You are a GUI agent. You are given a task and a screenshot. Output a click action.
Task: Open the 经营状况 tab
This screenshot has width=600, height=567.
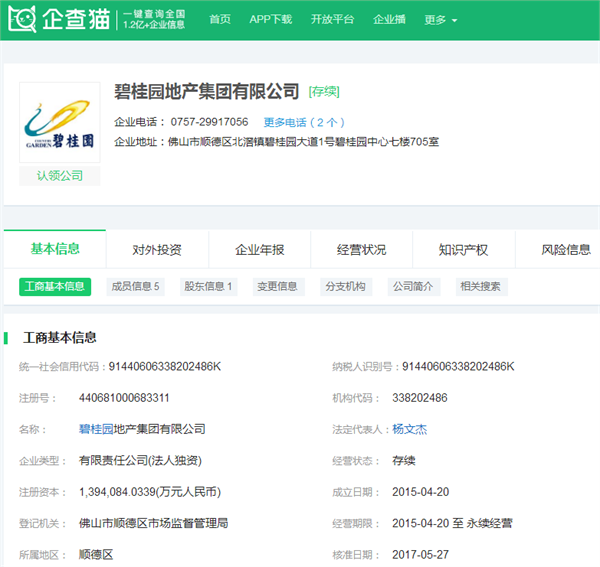point(361,250)
